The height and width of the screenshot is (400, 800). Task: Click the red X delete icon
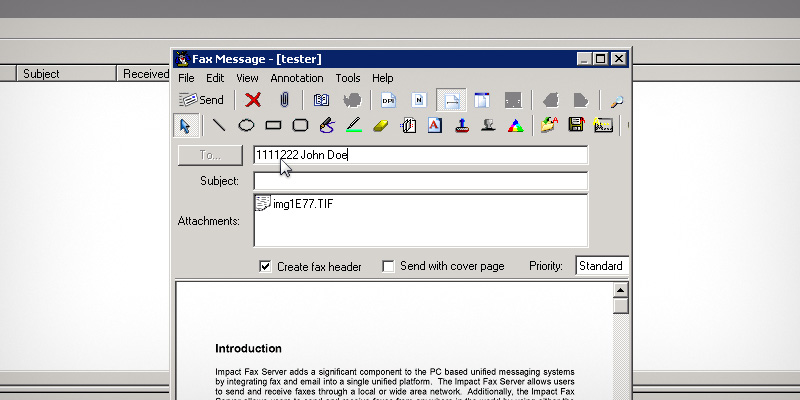(253, 100)
